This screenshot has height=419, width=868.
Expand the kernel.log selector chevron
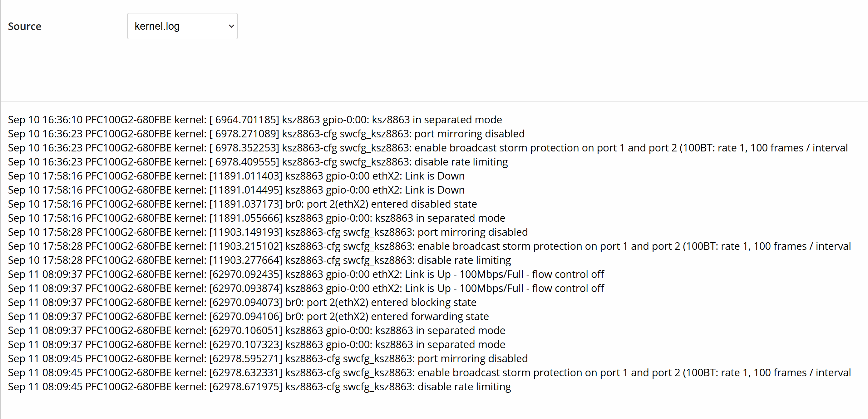click(231, 26)
